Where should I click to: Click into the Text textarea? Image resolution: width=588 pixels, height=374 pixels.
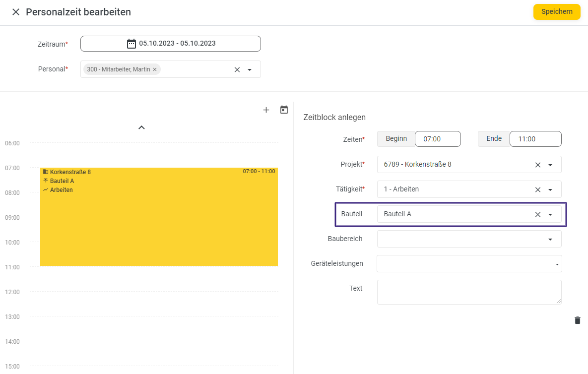click(x=469, y=292)
